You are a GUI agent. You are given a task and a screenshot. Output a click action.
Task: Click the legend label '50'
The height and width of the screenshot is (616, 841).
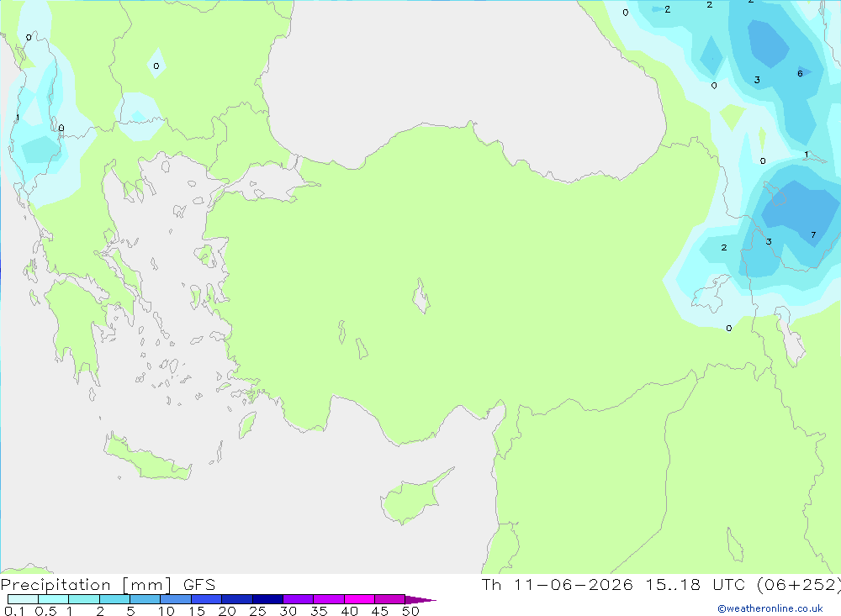pyautogui.click(x=410, y=611)
